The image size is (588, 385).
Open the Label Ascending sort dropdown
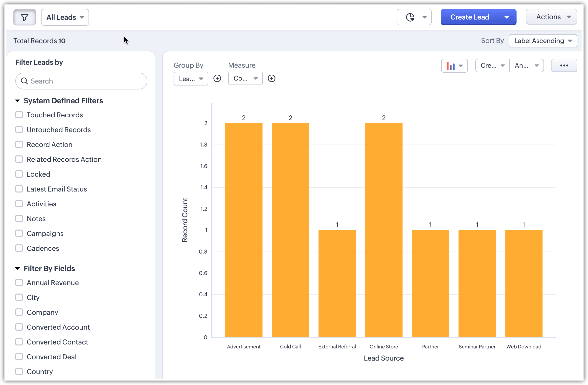point(543,41)
